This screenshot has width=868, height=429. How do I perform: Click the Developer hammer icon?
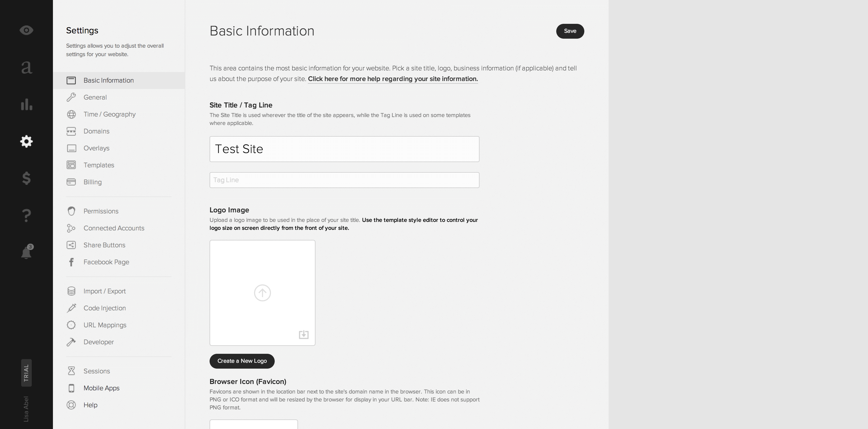pyautogui.click(x=71, y=342)
